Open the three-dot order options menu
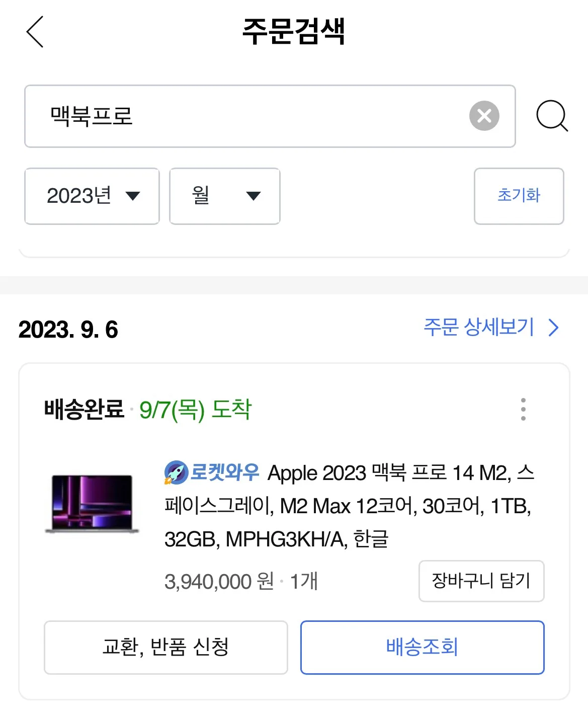The height and width of the screenshot is (718, 588). (x=523, y=409)
